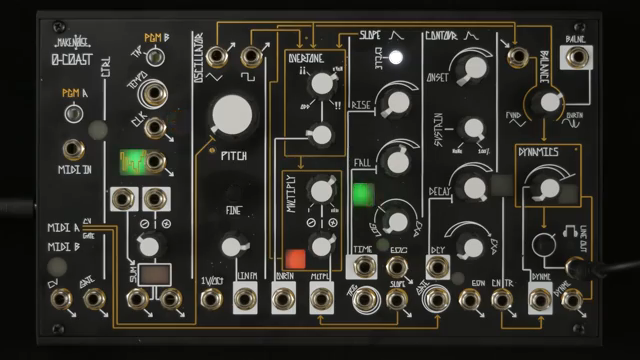Click the dark line out level knob

[543, 245]
